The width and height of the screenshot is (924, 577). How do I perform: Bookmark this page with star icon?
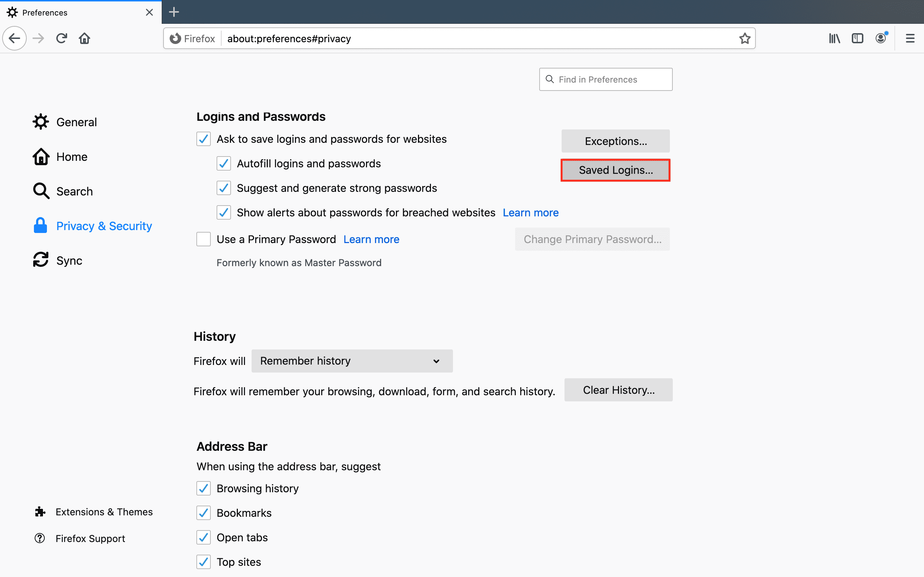744,39
